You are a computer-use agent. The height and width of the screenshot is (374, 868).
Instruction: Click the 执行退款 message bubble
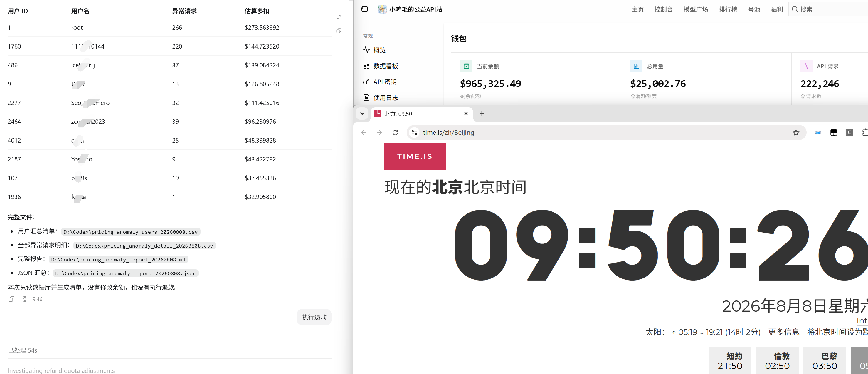(314, 317)
